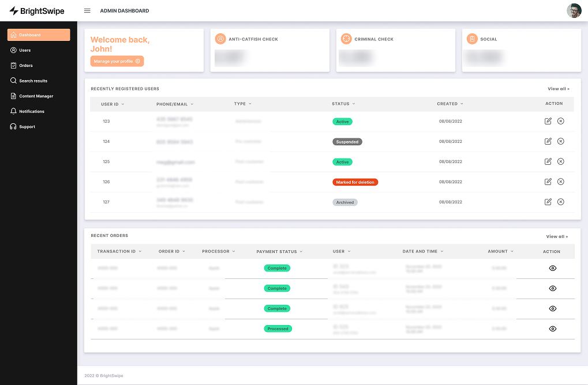Screen dimensions: 588x385
Task: Click the Anti-Catfish Check icon
Action: click(x=220, y=39)
